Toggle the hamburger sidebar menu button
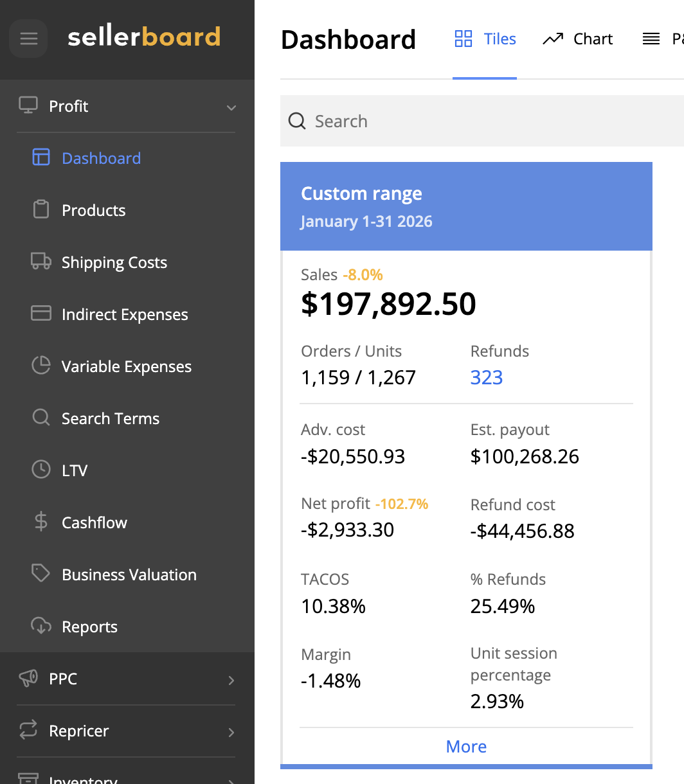Screen dimensions: 684x784 click(28, 39)
